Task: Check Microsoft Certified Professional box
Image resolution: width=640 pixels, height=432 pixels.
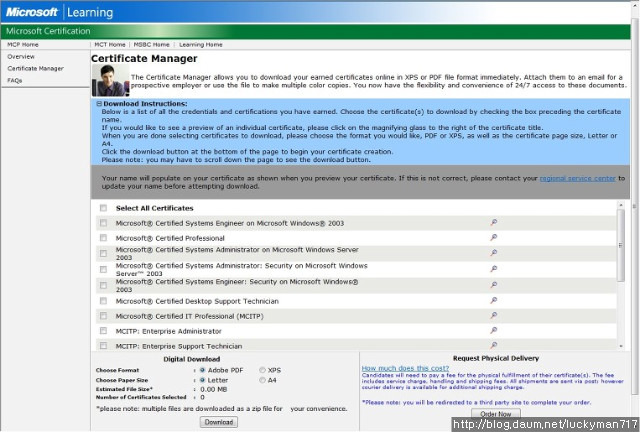Action: [x=103, y=238]
